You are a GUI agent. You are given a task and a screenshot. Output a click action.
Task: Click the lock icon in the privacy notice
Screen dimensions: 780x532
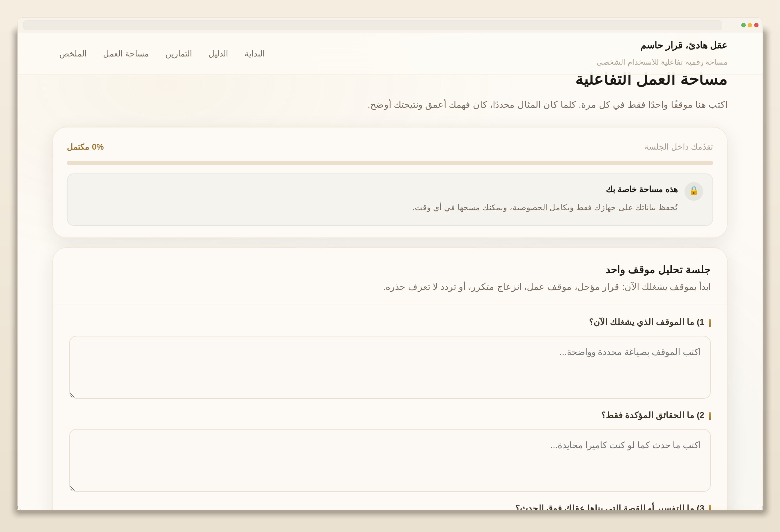[694, 191]
